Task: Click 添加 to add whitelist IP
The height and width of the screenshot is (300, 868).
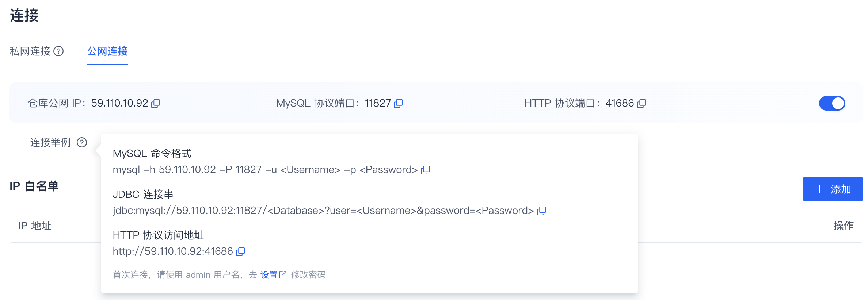Action: point(833,189)
